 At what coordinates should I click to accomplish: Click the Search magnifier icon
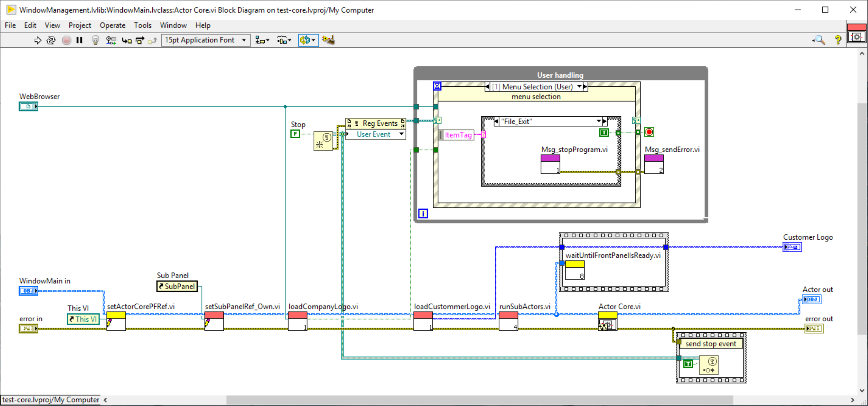(819, 40)
